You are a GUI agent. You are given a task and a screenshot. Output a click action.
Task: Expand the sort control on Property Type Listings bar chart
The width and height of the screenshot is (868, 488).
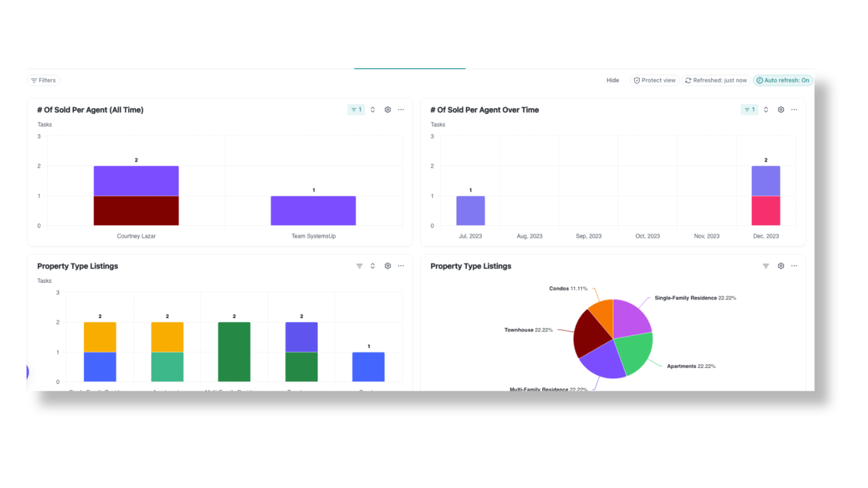coord(373,266)
